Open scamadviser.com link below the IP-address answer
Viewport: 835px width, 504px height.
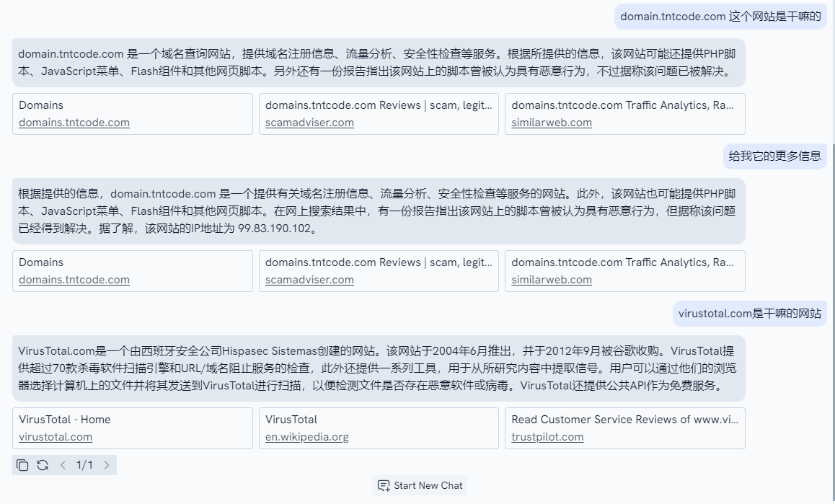coord(309,280)
